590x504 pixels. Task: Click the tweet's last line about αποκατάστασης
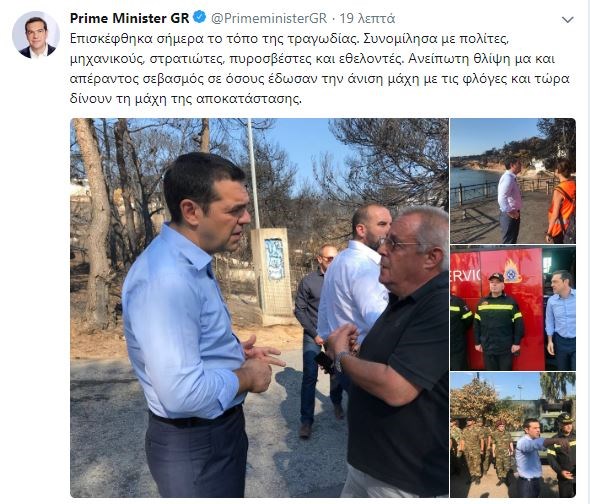click(186, 99)
